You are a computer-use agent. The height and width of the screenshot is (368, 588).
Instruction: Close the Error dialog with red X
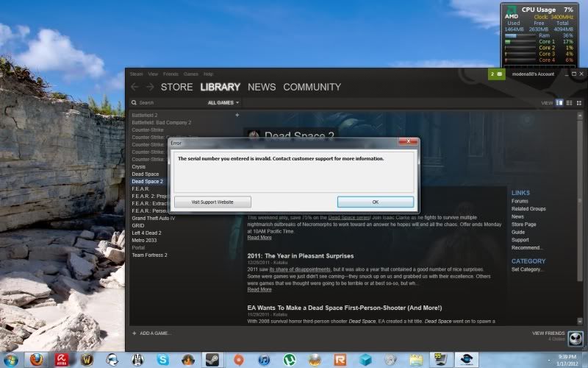point(408,141)
